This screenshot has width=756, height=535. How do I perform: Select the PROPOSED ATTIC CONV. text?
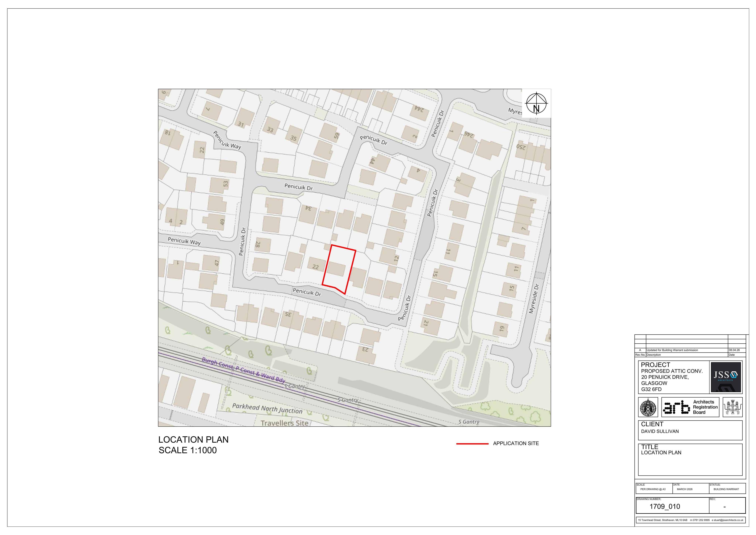672,371
